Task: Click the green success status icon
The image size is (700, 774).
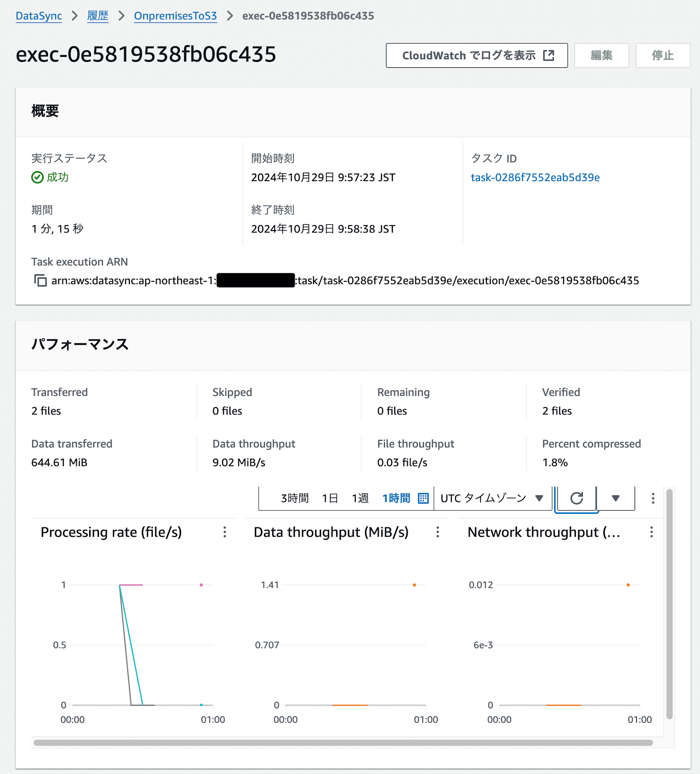Action: tap(38, 177)
